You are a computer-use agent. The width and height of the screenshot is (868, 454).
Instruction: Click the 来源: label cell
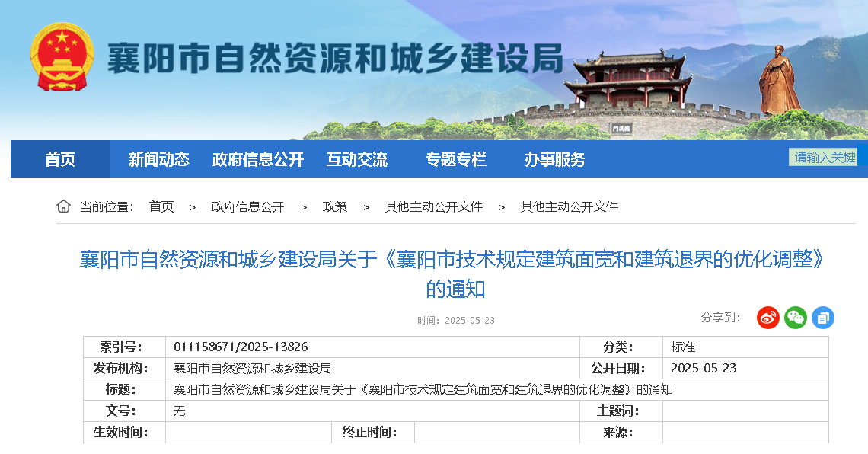(621, 432)
